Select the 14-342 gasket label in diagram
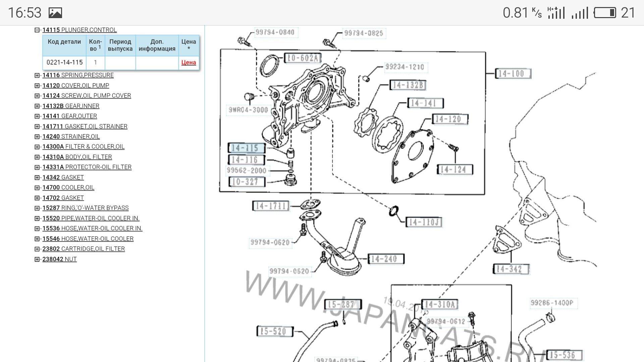 click(511, 269)
